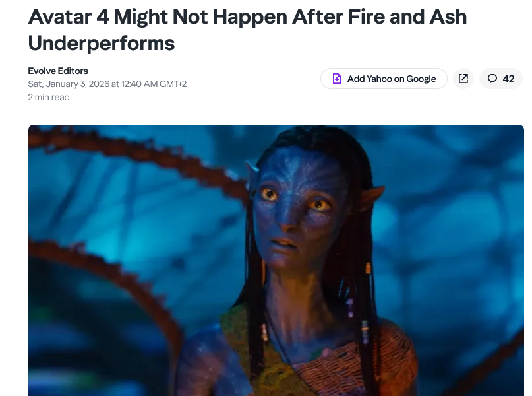Image resolution: width=532 pixels, height=396 pixels.
Task: Click the Avatar 4 article headline
Action: [247, 30]
